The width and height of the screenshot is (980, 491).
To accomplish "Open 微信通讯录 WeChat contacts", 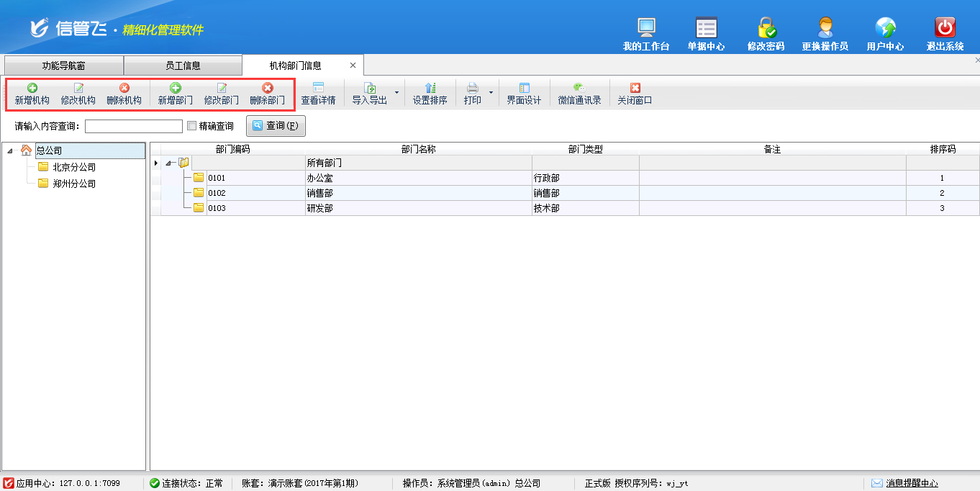I will point(579,94).
